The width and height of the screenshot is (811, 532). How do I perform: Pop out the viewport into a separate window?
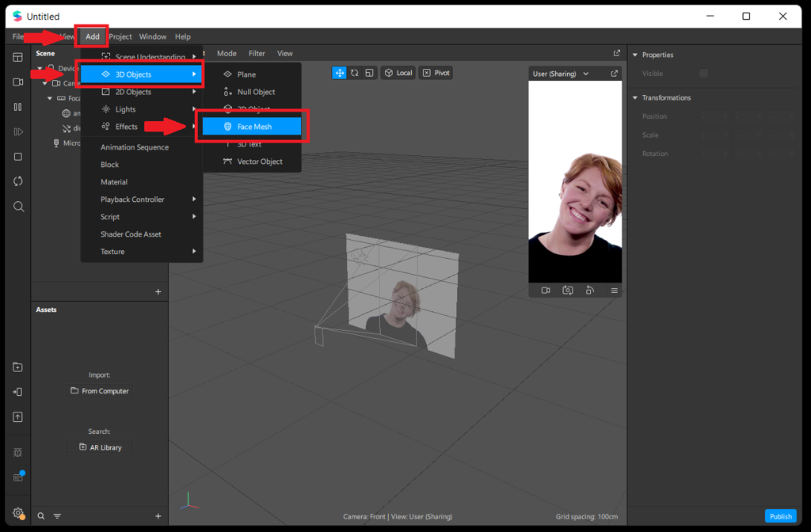pyautogui.click(x=616, y=53)
